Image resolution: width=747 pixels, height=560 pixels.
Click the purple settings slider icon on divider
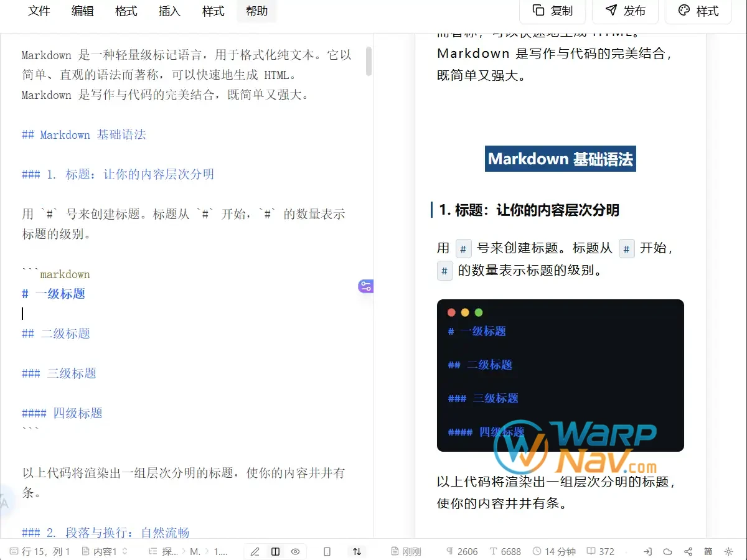[x=365, y=286]
